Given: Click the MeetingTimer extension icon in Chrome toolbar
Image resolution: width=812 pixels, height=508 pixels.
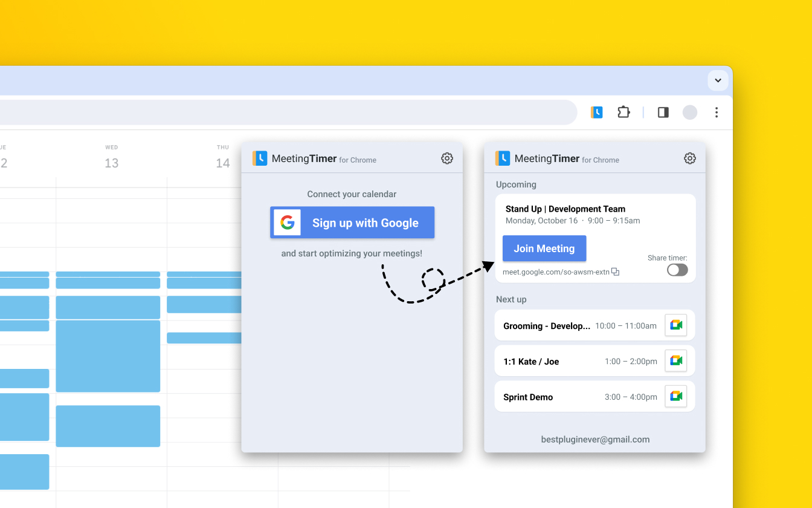Looking at the screenshot, I should (x=597, y=112).
